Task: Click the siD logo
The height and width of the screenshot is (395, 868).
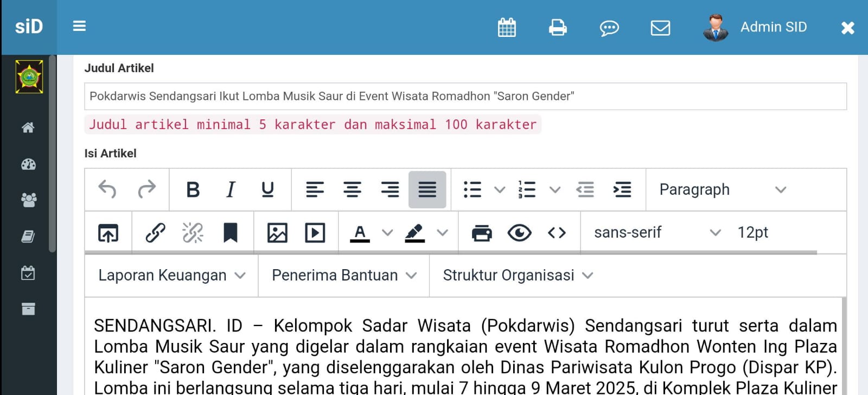Action: tap(29, 27)
